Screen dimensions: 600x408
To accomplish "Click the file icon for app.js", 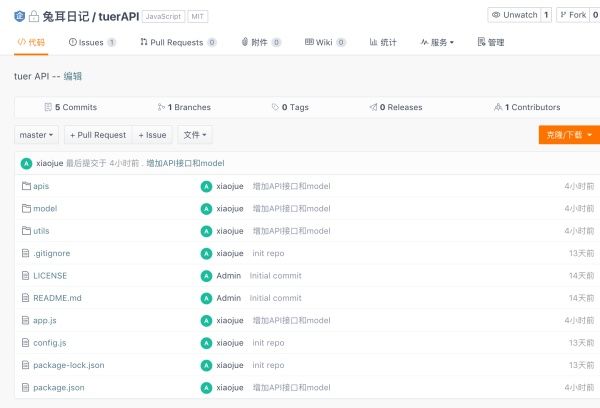I will [25, 320].
